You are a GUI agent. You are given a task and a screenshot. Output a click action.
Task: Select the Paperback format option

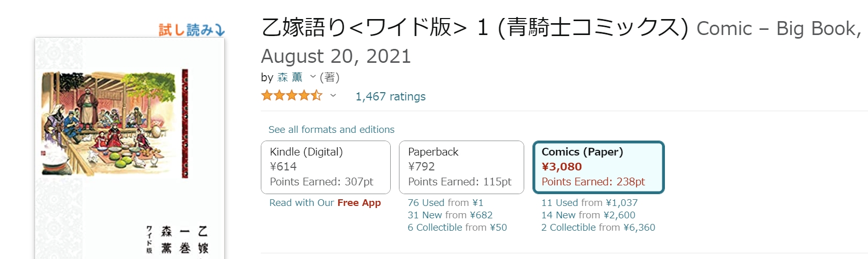(461, 167)
